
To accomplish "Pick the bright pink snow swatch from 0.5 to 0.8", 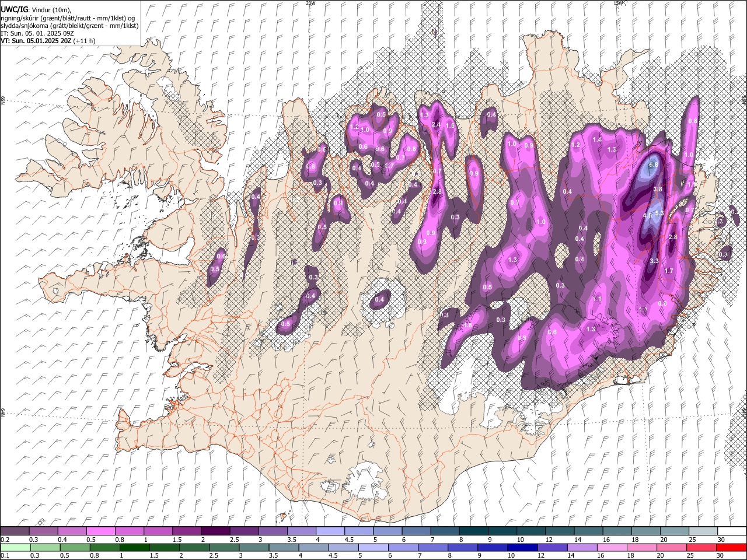I will [101, 531].
